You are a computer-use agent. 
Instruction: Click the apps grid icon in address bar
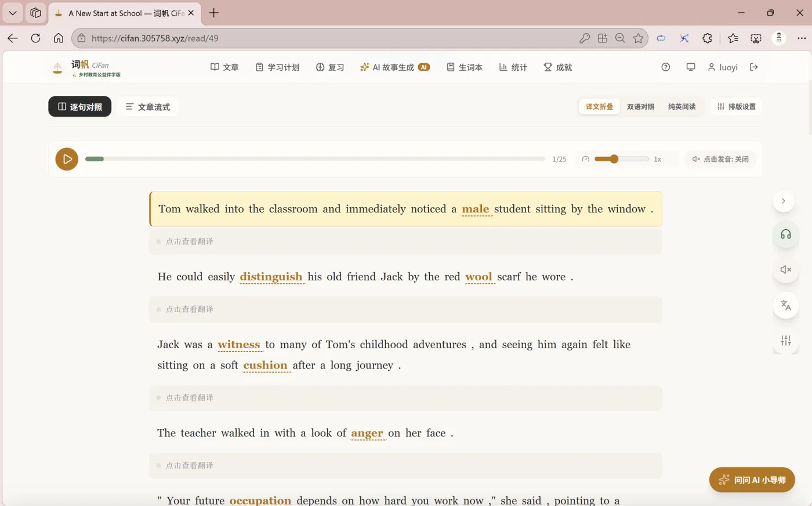(603, 38)
